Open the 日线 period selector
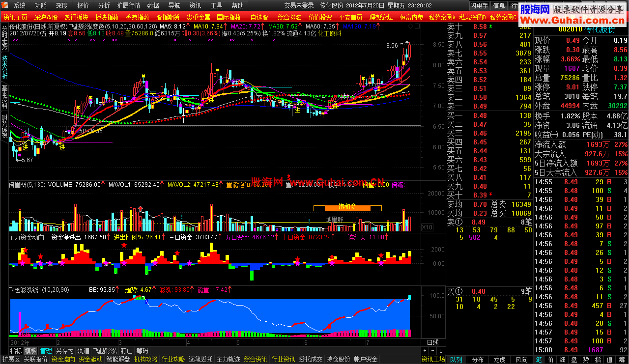This screenshot has width=629, height=364. (x=432, y=342)
